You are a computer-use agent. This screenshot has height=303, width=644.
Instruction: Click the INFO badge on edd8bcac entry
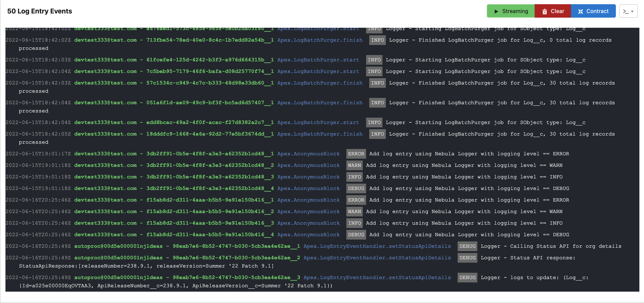coord(374,122)
